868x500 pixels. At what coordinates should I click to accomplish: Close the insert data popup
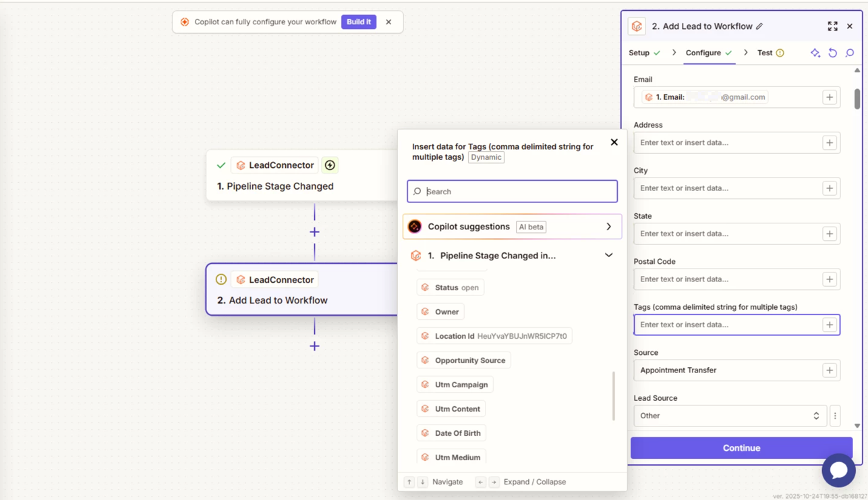pyautogui.click(x=614, y=142)
